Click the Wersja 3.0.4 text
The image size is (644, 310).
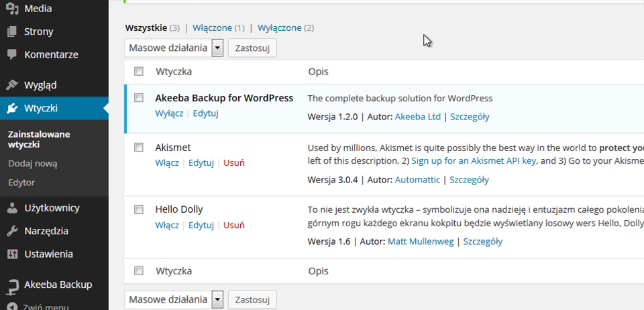pos(333,180)
